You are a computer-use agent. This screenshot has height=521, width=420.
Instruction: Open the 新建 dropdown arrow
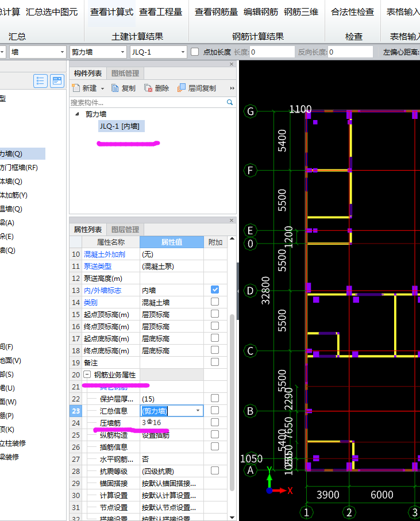point(102,88)
